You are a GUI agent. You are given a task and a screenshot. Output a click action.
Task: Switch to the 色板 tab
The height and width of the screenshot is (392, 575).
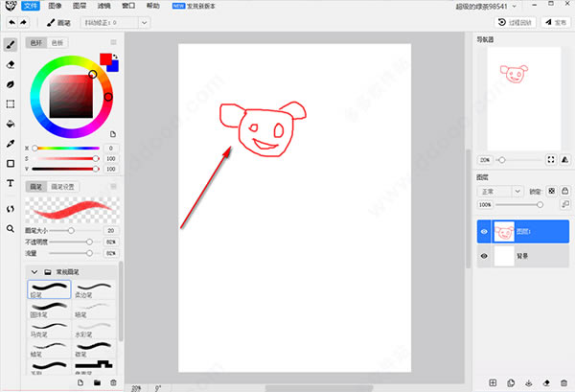(x=57, y=42)
